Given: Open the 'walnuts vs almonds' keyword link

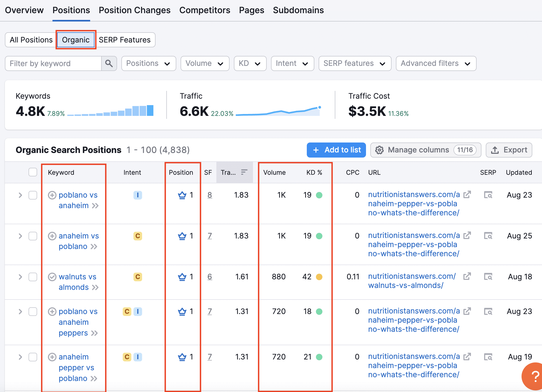Looking at the screenshot, I should click(78, 282).
